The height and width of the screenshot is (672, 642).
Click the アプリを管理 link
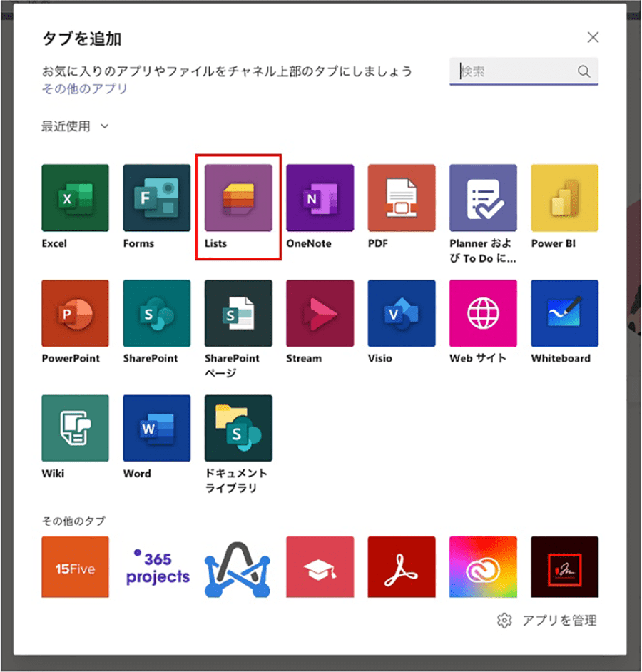pos(559,620)
